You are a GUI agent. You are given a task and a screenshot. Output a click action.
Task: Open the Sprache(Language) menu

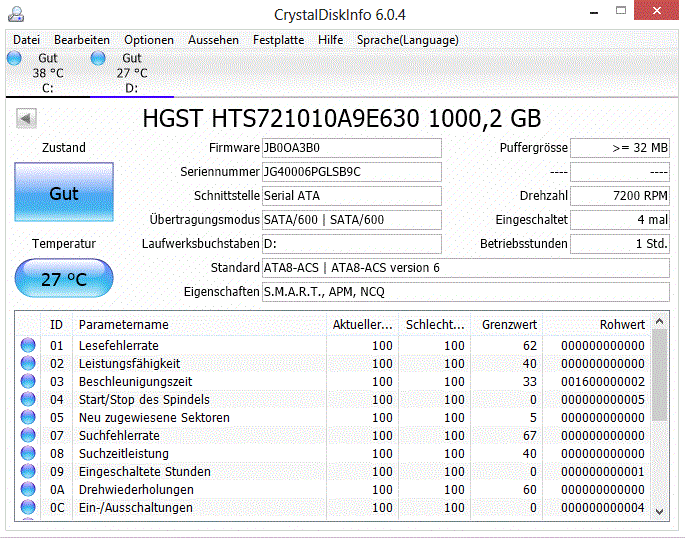point(408,40)
